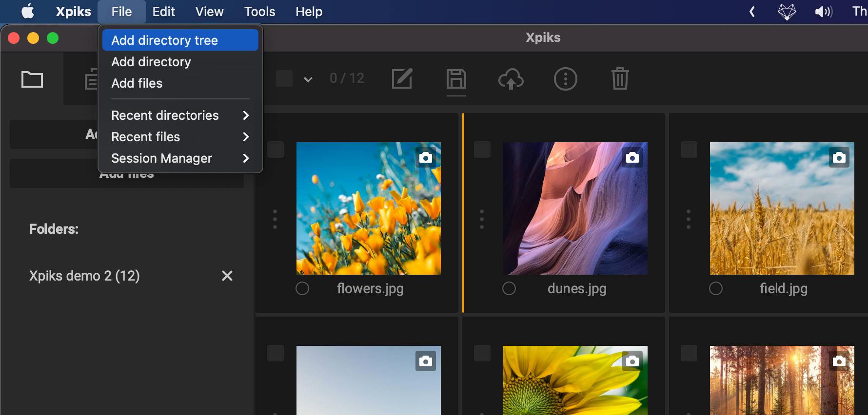The width and height of the screenshot is (868, 415).
Task: Open the Tools menu
Action: pyautogui.click(x=260, y=12)
